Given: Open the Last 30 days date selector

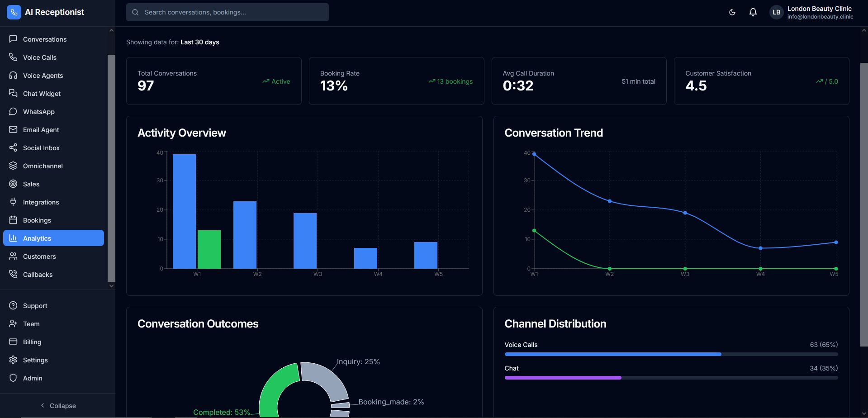Looking at the screenshot, I should (x=199, y=42).
